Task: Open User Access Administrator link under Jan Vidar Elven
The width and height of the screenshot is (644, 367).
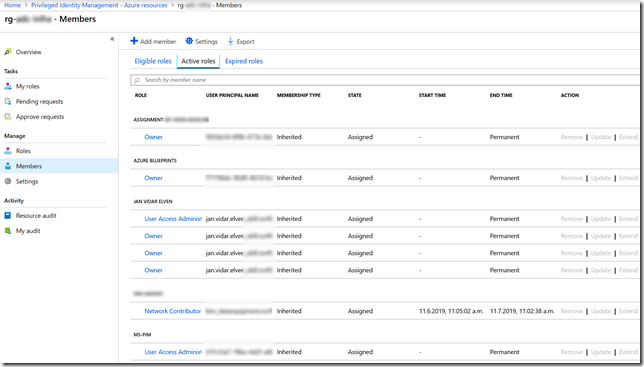Action: 173,219
